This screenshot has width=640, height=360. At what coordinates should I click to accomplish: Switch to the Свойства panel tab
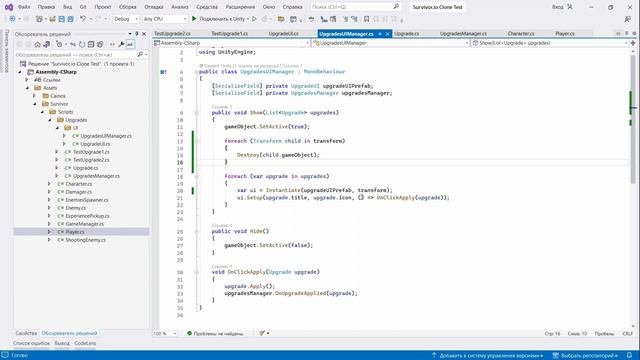pos(26,333)
